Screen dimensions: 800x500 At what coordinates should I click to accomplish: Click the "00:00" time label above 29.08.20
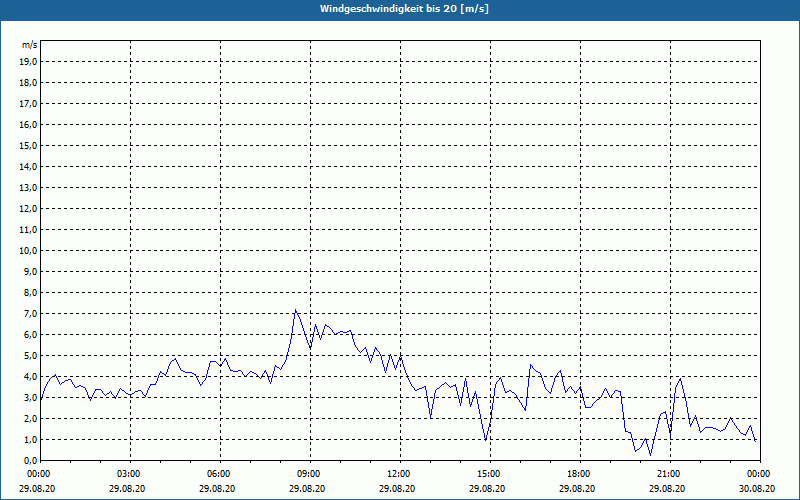tap(37, 474)
